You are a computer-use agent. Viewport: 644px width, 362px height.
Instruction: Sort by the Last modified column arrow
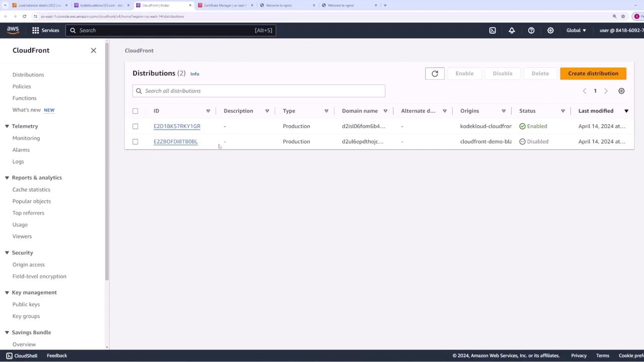(x=626, y=111)
